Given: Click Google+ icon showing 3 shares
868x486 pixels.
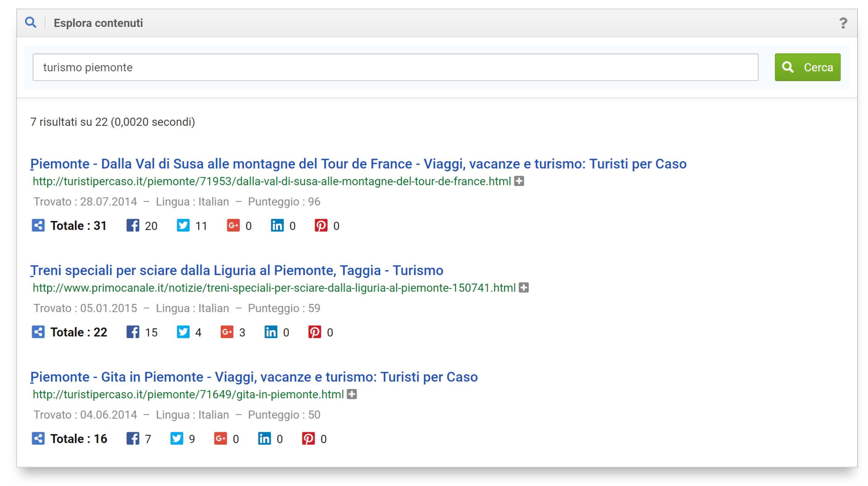Looking at the screenshot, I should 227,332.
